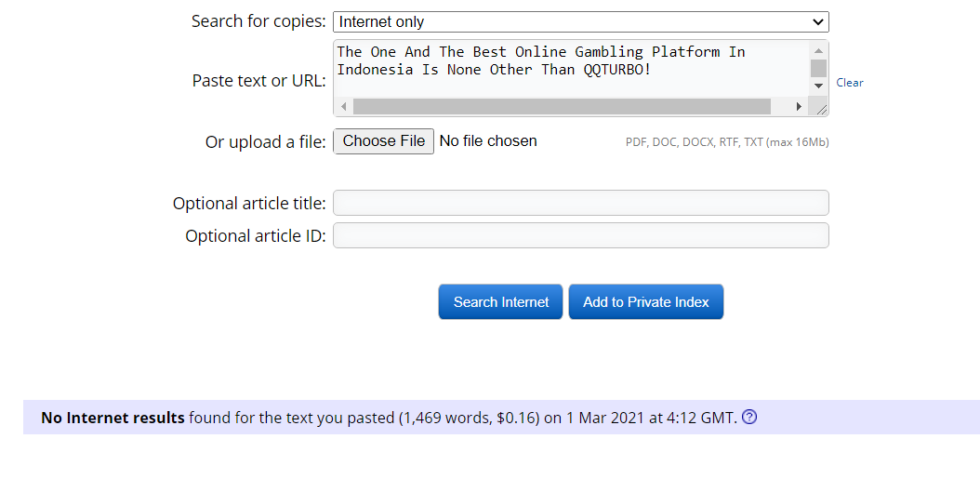
Task: Click the horizontal scrollbar thumb in textarea
Action: coord(562,107)
